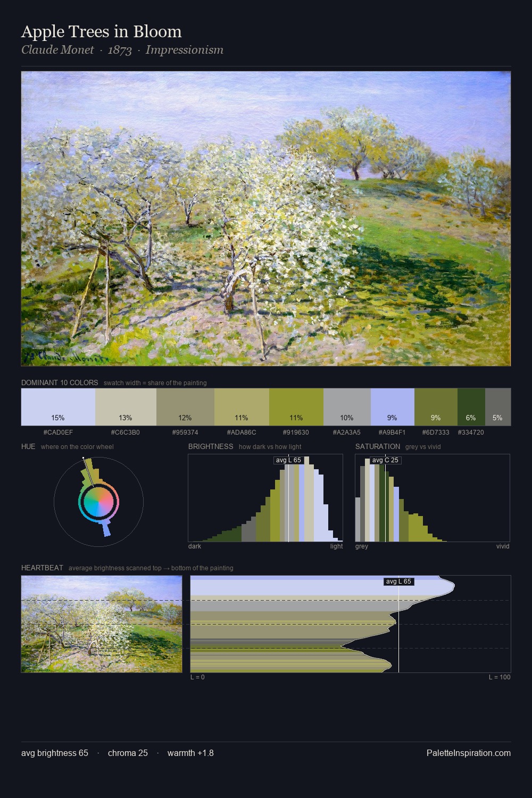
Task: Open the small heartbeat painting thumbnail
Action: coord(102,624)
